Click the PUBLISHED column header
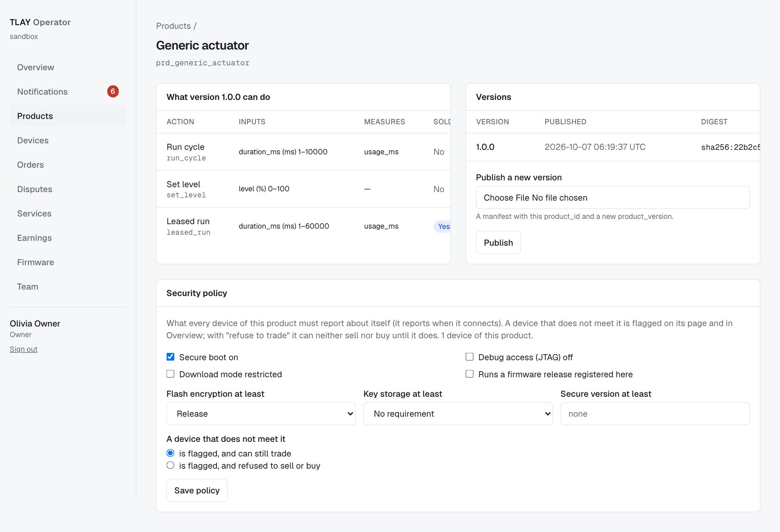Viewport: 780px width, 532px height. (565, 122)
